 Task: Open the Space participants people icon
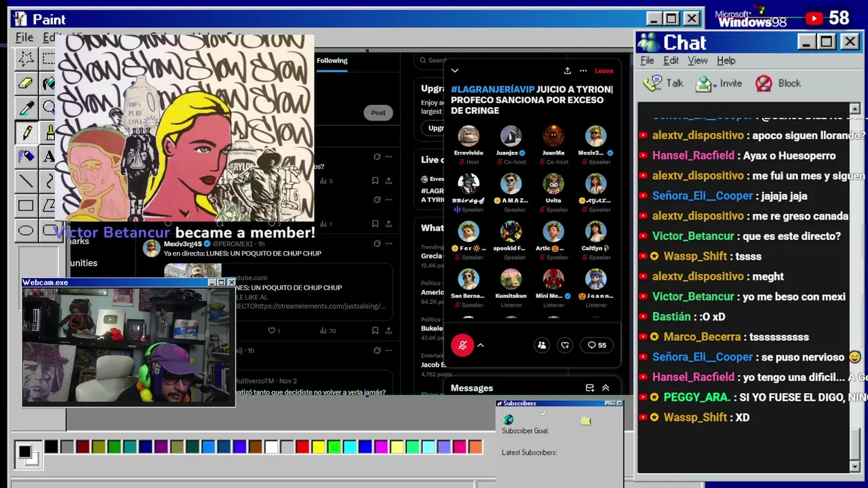click(541, 345)
